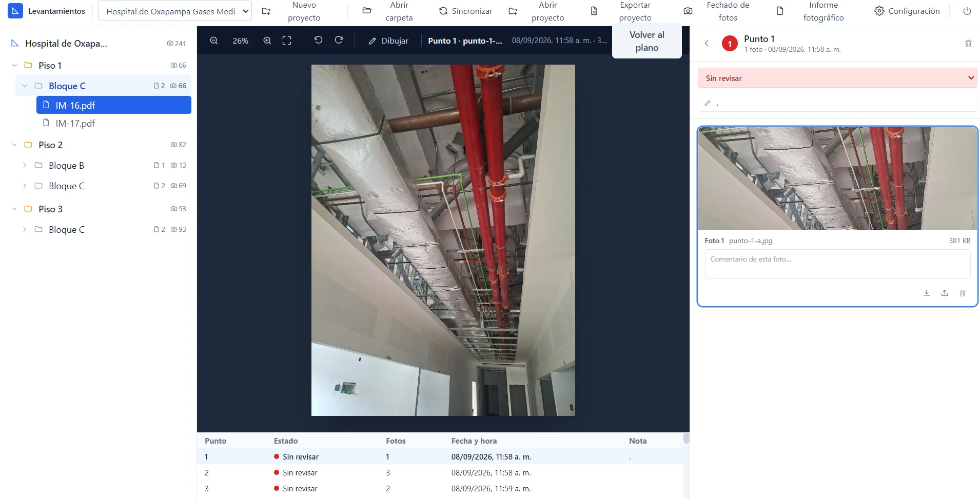Click the Dibujar button
This screenshot has width=980, height=499.
[x=388, y=41]
